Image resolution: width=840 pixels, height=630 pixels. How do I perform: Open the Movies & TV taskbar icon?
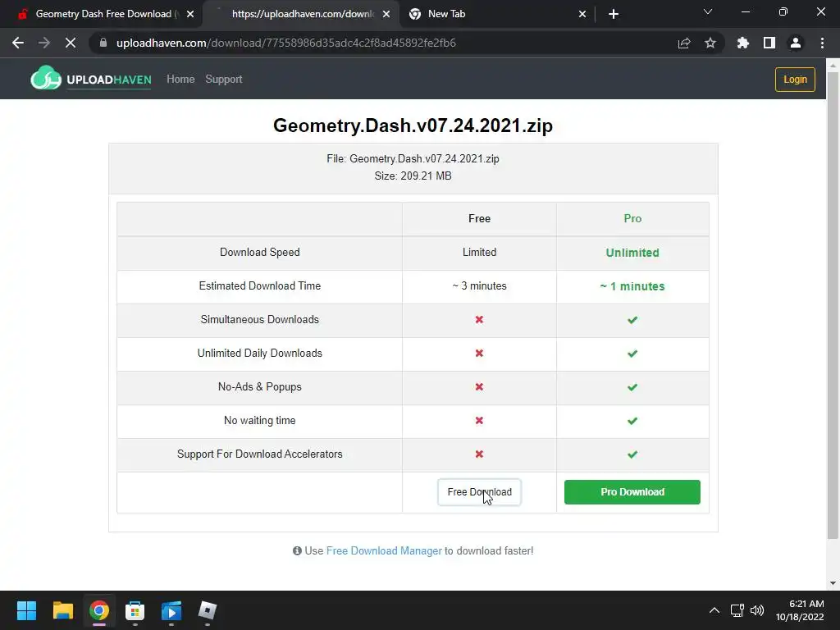pyautogui.click(x=171, y=610)
